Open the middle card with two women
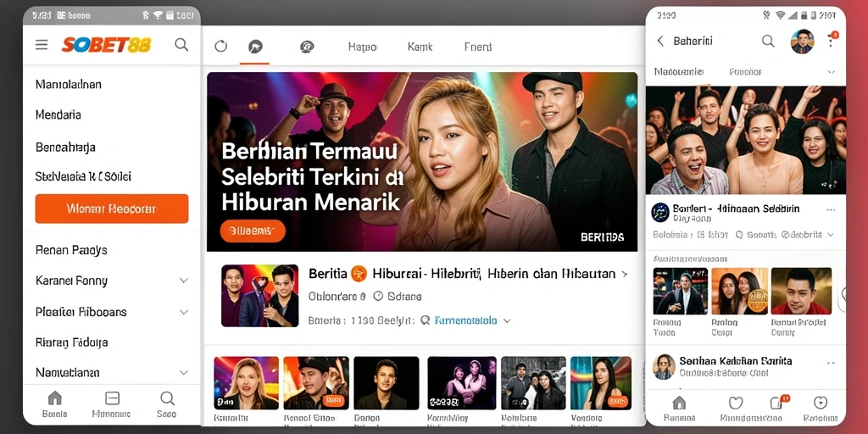The width and height of the screenshot is (868, 434). point(739,292)
